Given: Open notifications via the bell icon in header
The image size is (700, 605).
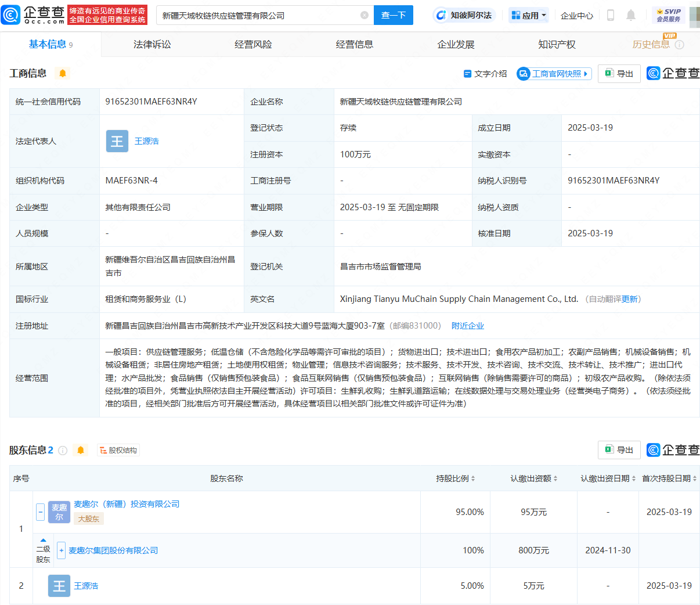Looking at the screenshot, I should (631, 15).
